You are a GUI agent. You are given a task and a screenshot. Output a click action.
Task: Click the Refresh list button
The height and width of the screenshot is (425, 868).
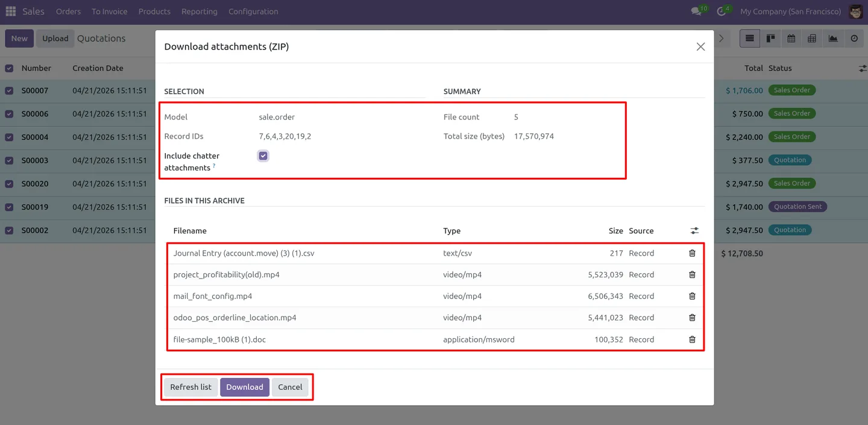190,387
